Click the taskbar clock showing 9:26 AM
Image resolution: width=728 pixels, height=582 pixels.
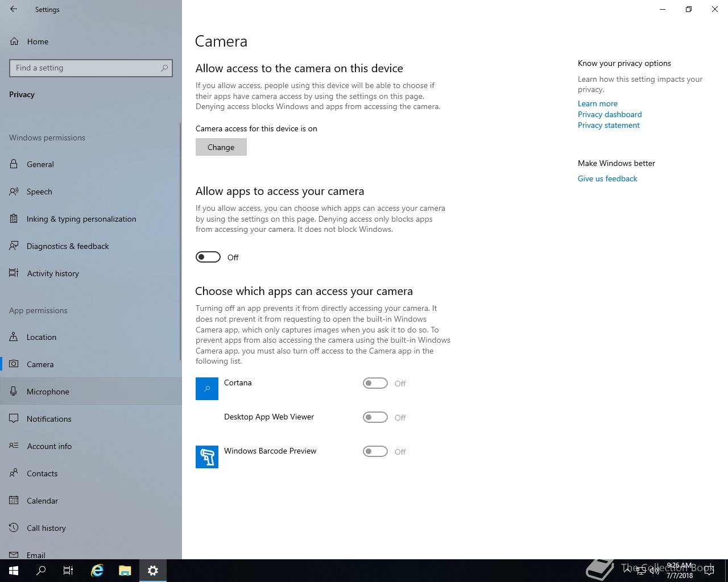[x=680, y=571]
